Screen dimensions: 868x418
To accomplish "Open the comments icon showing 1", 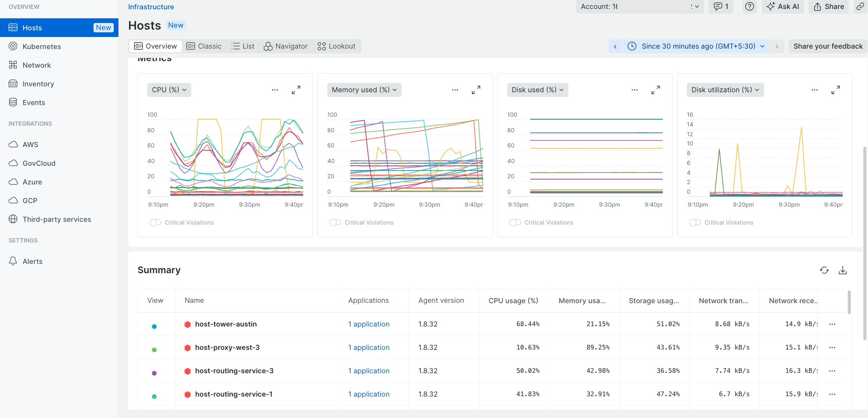I will tap(721, 7).
